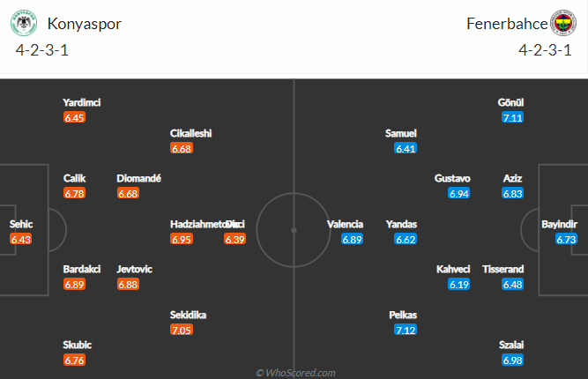Image resolution: width=588 pixels, height=379 pixels.
Task: Select player Hadziahmetovic on the pitch
Action: [x=198, y=224]
